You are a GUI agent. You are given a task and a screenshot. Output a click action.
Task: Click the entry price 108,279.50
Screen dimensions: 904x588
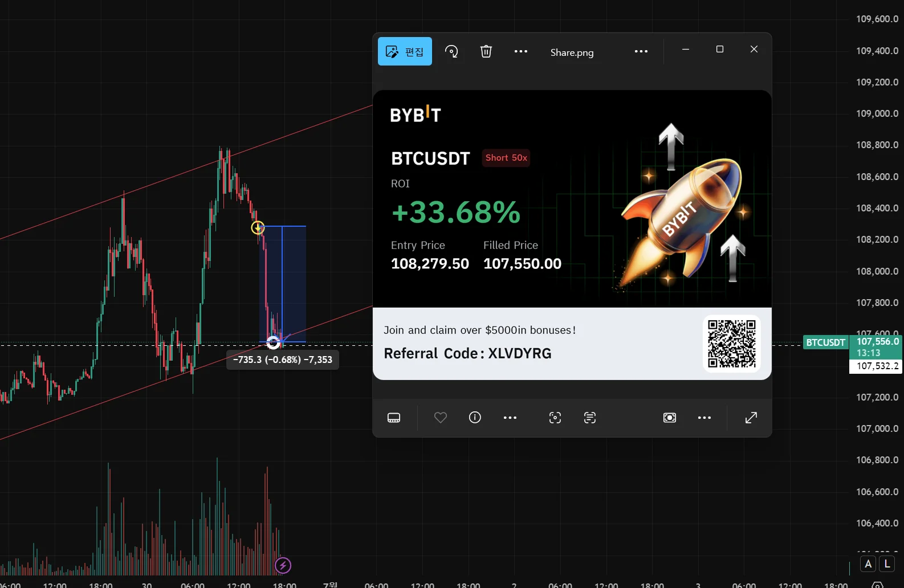[x=430, y=264]
